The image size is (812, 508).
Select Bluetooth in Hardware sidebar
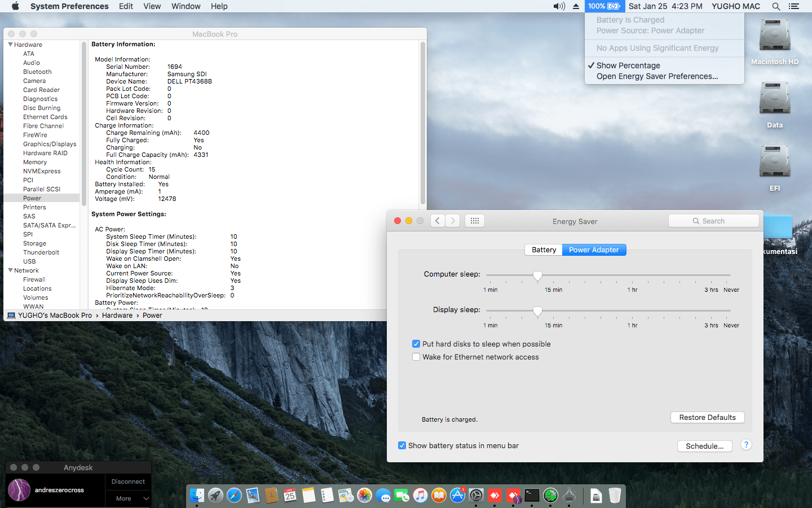coord(37,72)
